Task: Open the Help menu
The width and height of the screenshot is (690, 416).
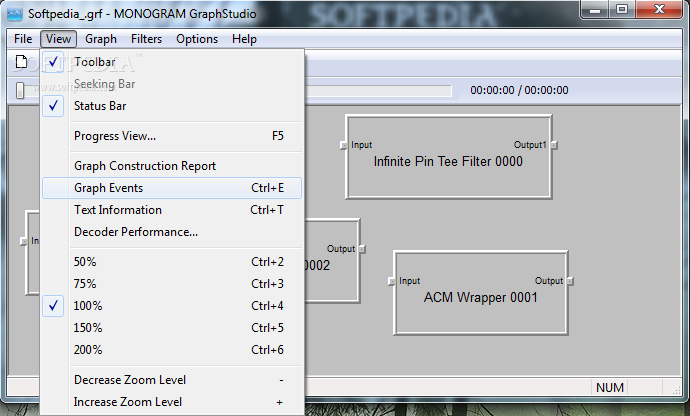Action: [244, 39]
